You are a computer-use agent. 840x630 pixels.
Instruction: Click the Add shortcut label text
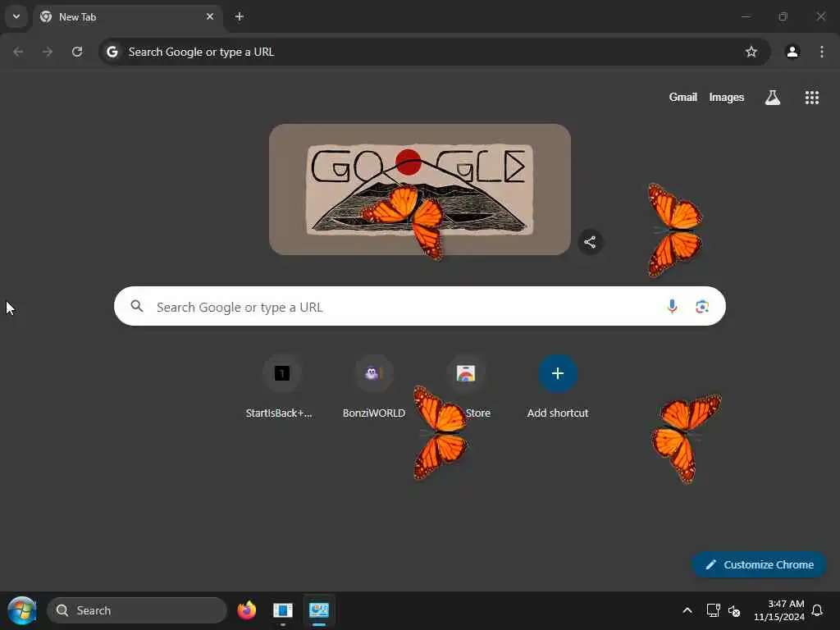(558, 413)
